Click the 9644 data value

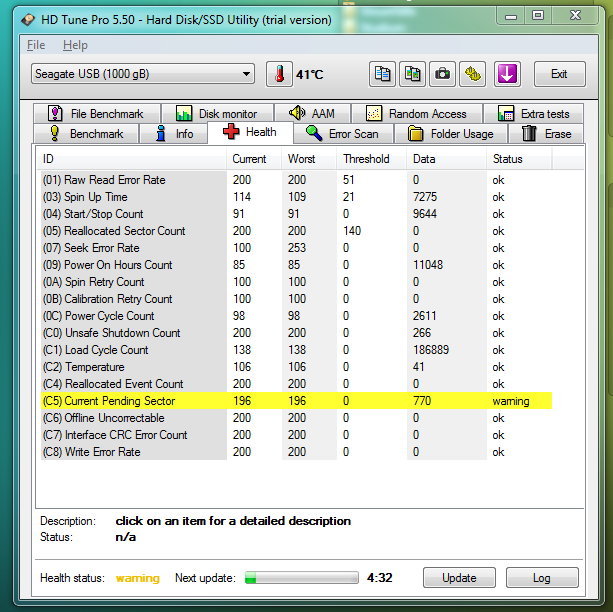coord(425,214)
